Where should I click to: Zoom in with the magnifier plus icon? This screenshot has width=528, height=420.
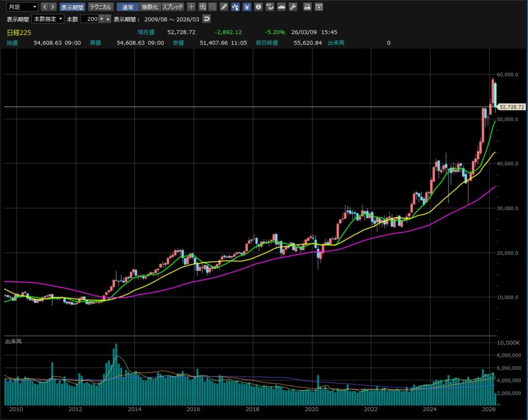point(203,7)
